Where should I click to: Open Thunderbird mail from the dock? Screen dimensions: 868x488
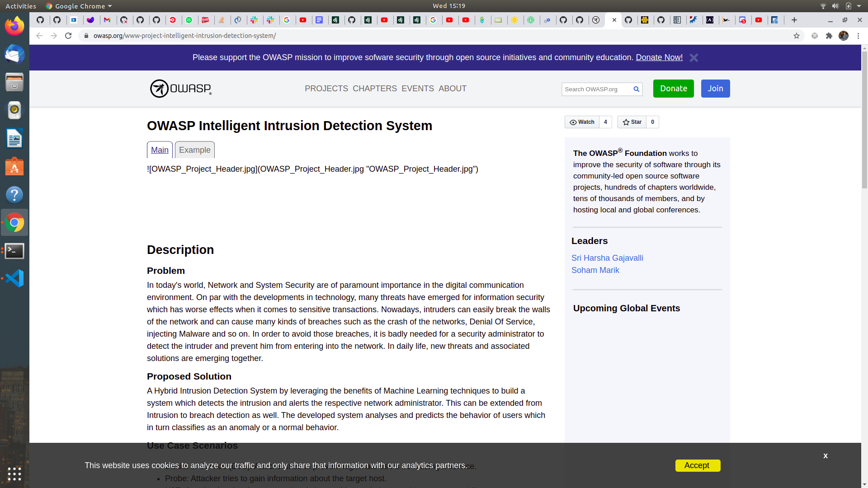click(x=14, y=54)
